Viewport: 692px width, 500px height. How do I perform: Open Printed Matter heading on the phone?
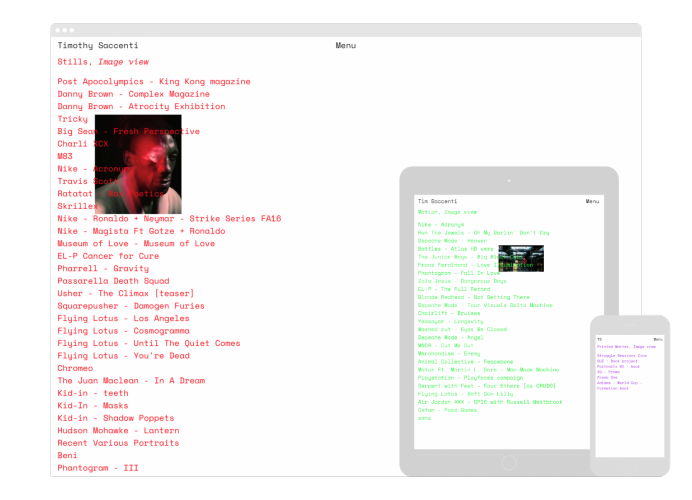(614, 347)
